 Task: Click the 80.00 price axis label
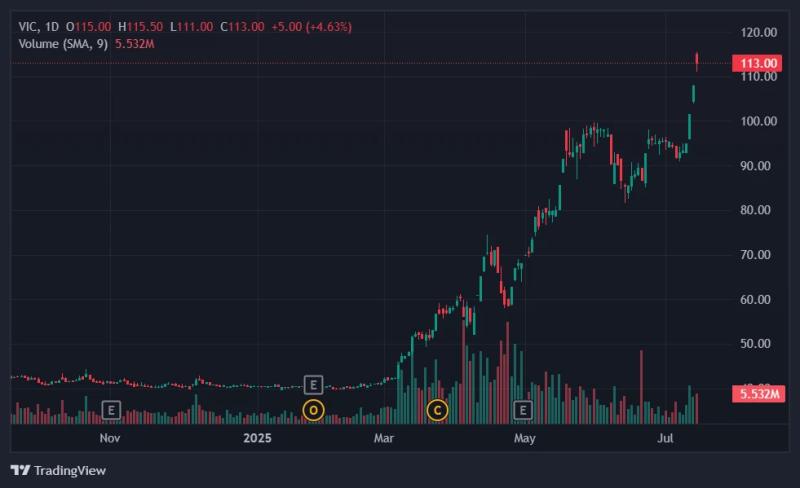click(756, 210)
